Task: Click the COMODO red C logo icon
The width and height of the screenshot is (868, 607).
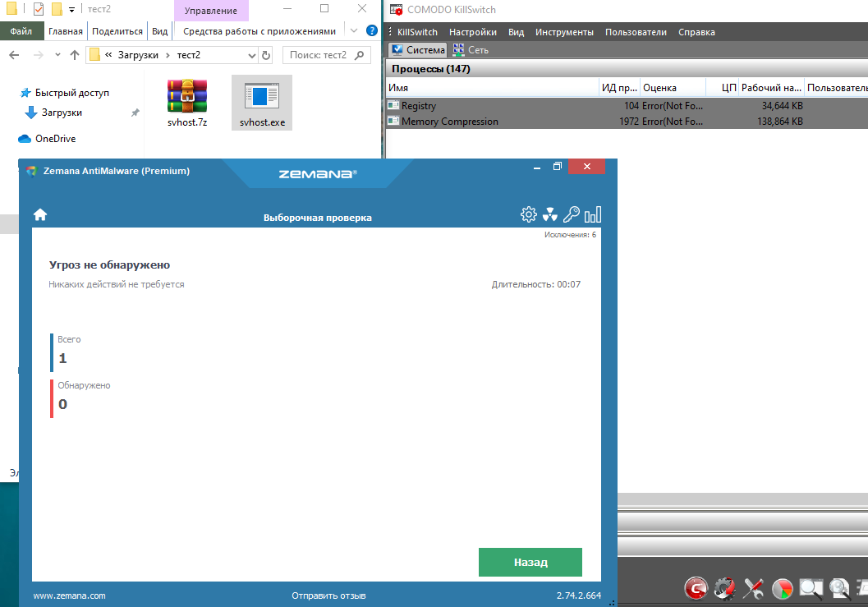Action: pos(696,588)
